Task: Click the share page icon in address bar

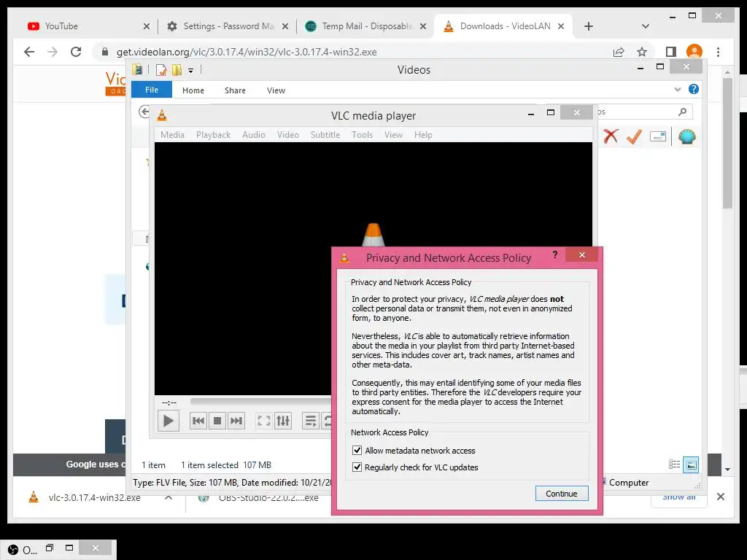Action: click(x=619, y=52)
